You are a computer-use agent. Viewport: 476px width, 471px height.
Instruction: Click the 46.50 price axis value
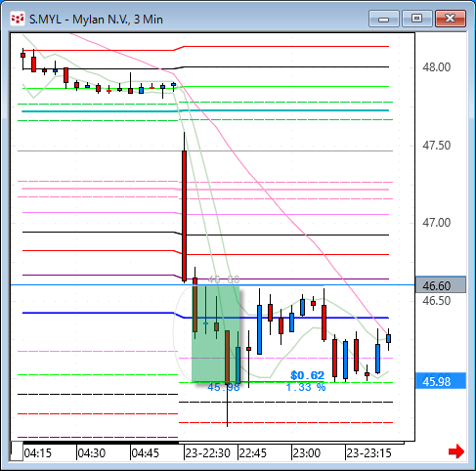(x=436, y=300)
